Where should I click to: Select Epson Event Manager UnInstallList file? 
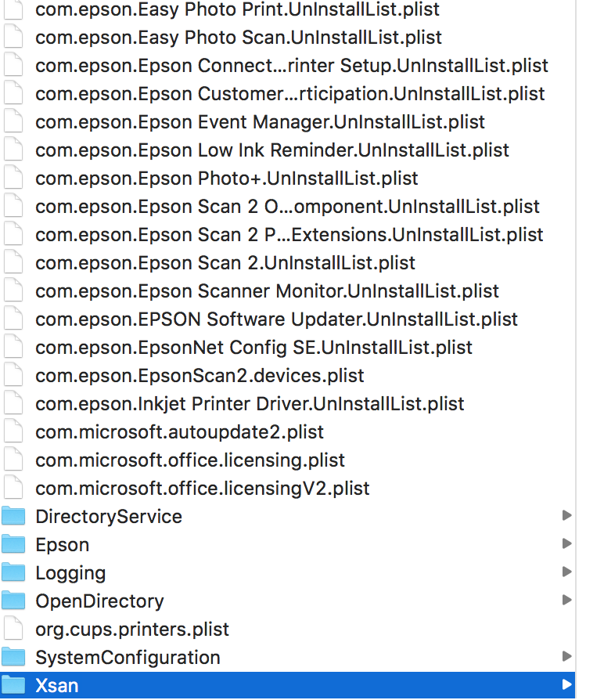pyautogui.click(x=260, y=122)
